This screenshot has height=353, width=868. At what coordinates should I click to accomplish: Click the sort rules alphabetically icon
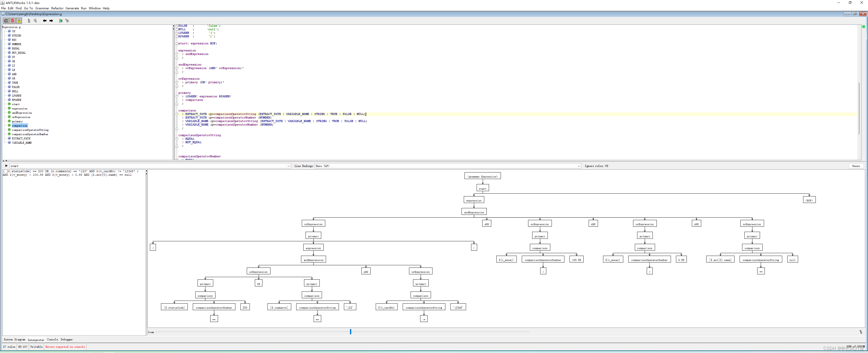click(29, 21)
